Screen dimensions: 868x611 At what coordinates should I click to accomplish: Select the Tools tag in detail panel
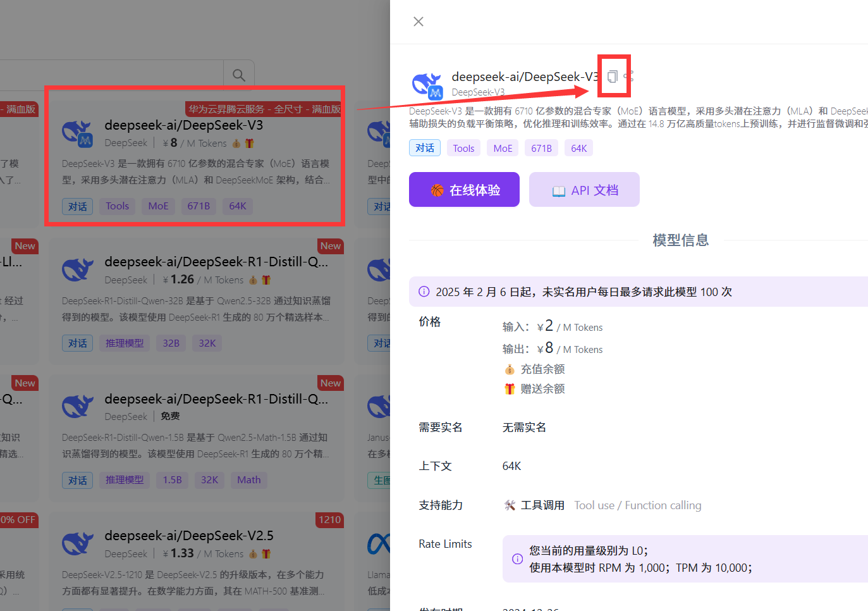click(463, 148)
